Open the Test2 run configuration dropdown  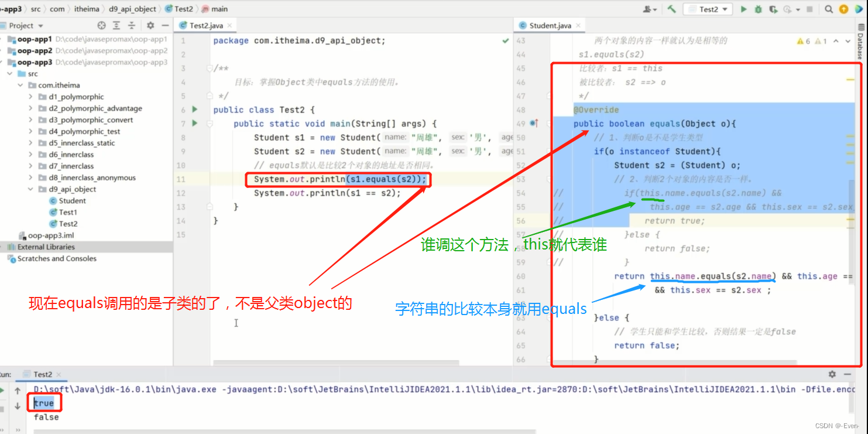[709, 9]
